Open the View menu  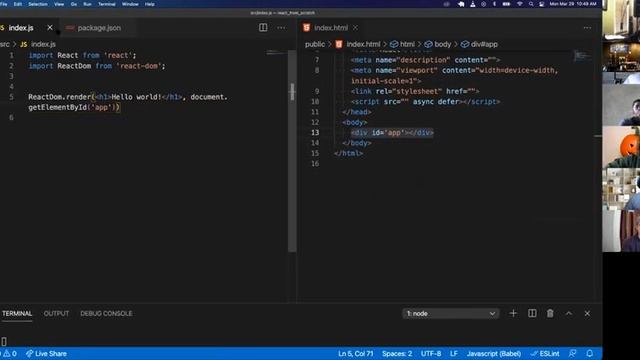coord(59,4)
